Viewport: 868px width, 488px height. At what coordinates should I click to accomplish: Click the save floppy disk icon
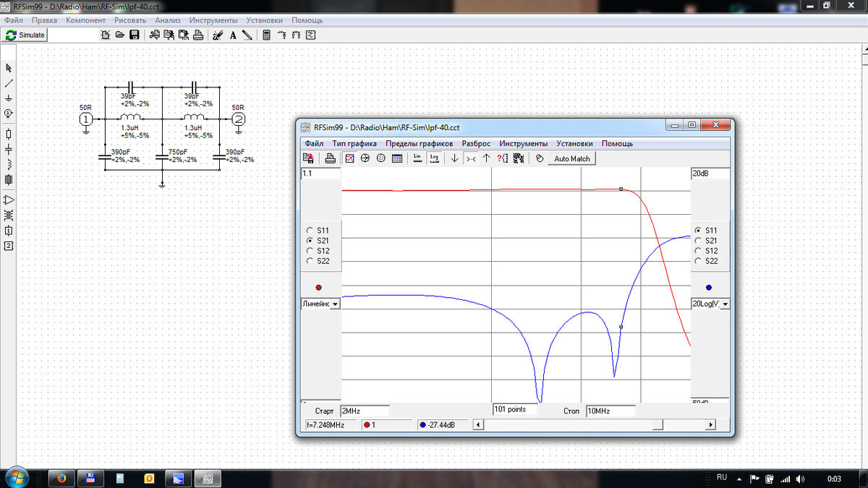pyautogui.click(x=135, y=35)
